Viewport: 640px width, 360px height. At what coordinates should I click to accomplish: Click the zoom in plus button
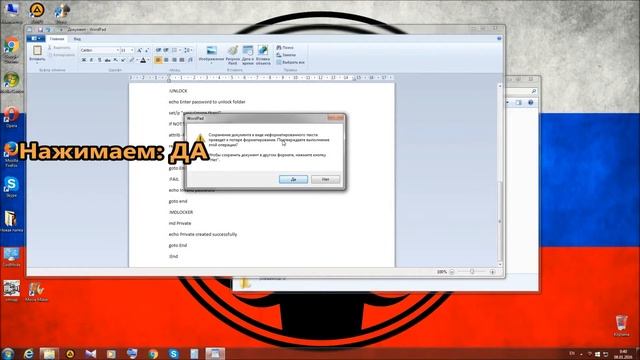(x=492, y=272)
